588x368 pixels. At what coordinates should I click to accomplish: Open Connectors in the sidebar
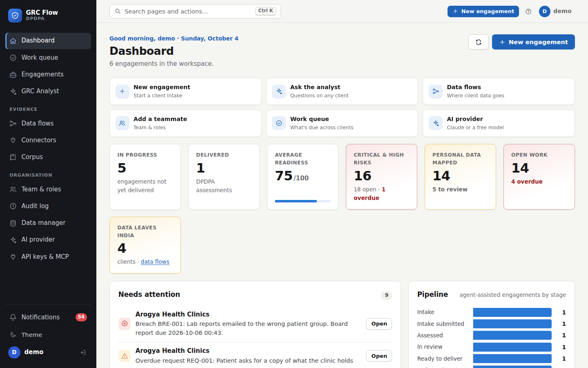tap(48, 140)
